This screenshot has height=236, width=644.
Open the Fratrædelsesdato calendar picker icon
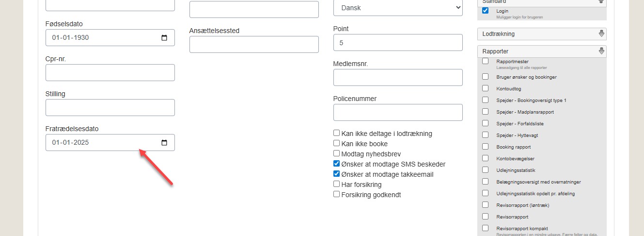(164, 143)
